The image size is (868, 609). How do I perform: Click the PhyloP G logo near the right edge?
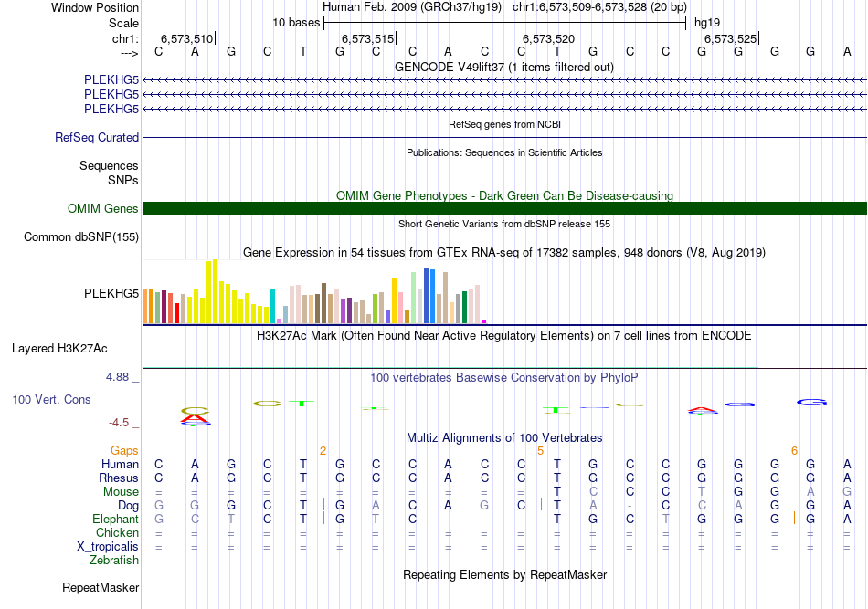click(812, 402)
